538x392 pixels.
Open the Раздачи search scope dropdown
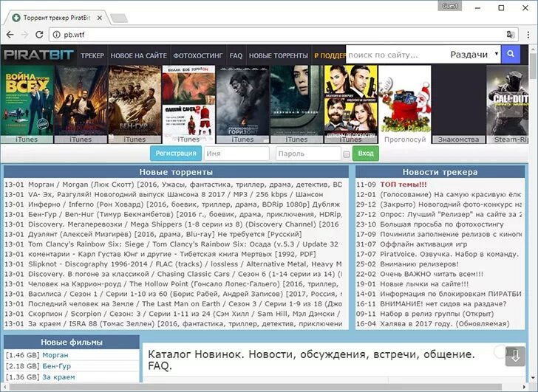click(474, 55)
